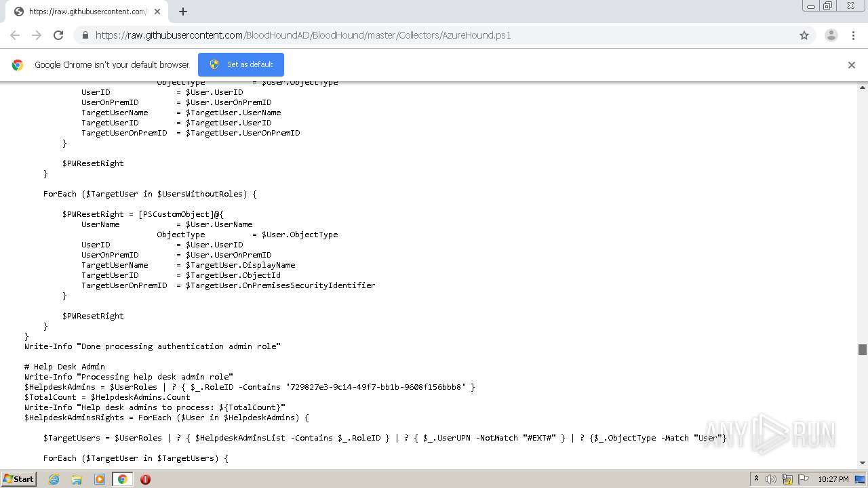Open the red stop-sign taskbar icon
This screenshot has height=488, width=868.
(x=145, y=479)
